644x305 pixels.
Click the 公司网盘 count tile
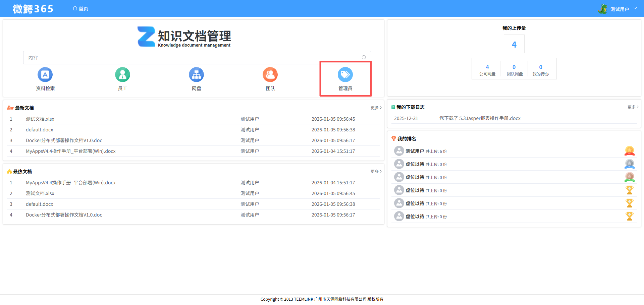click(487, 70)
